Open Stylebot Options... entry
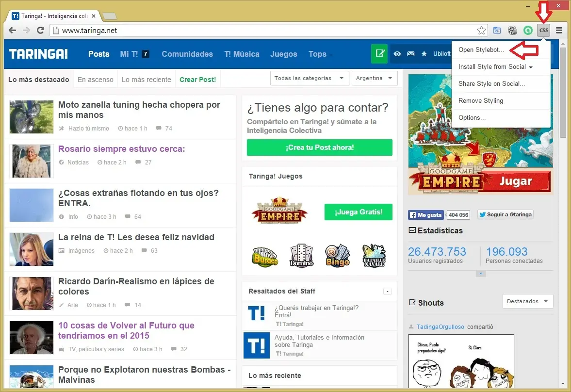571x392 pixels. point(501,118)
